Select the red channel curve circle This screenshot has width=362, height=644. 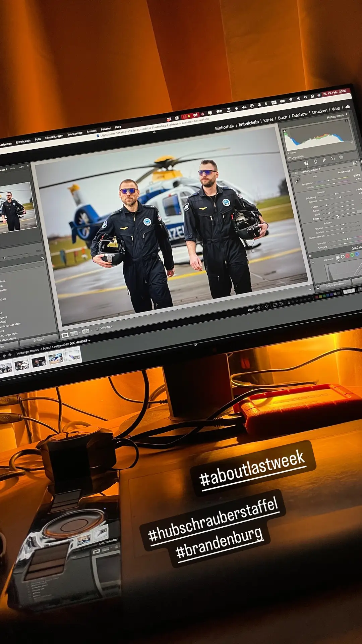coord(348,256)
